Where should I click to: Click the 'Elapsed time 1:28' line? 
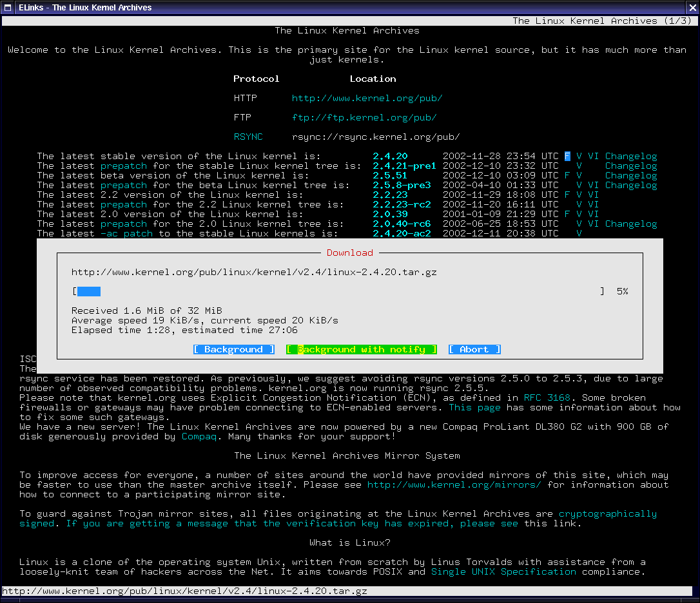[x=184, y=330]
